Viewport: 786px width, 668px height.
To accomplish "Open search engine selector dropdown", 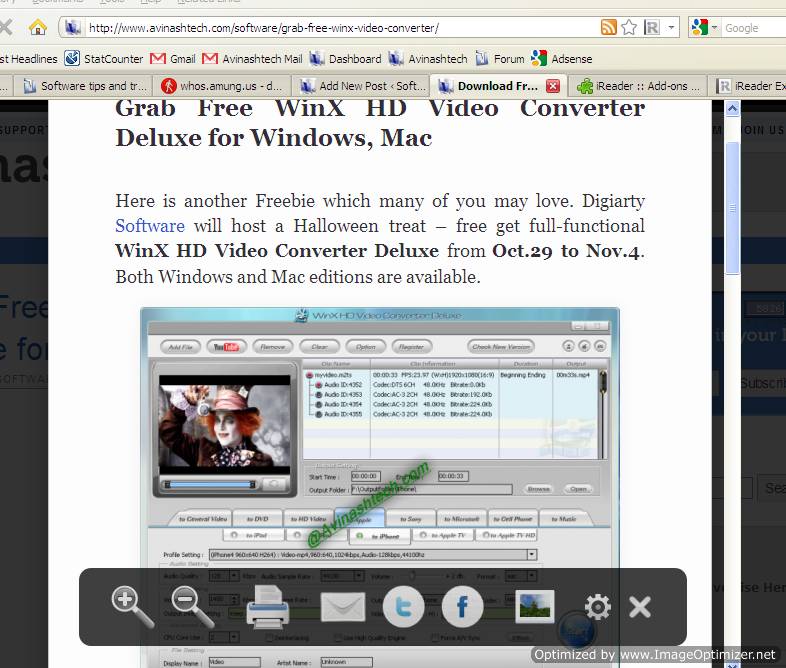I will [714, 27].
